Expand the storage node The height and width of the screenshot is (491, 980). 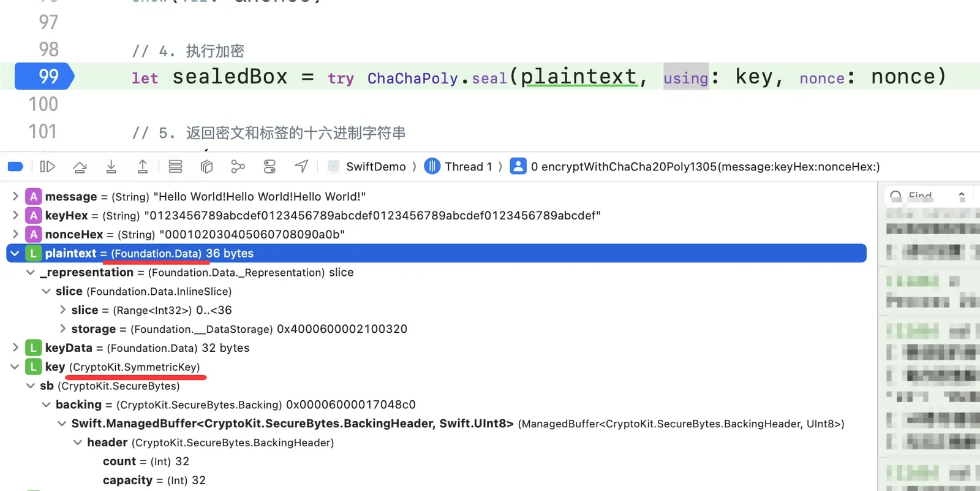pos(62,329)
